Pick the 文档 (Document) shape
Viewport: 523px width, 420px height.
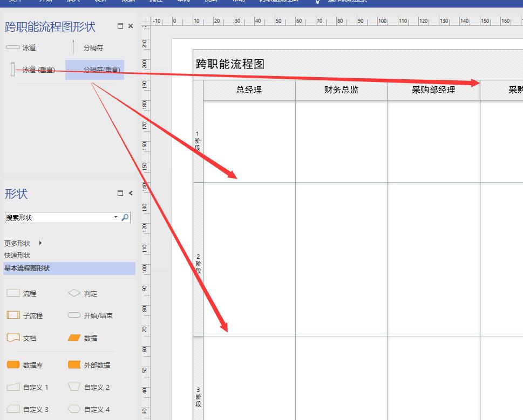pos(26,339)
